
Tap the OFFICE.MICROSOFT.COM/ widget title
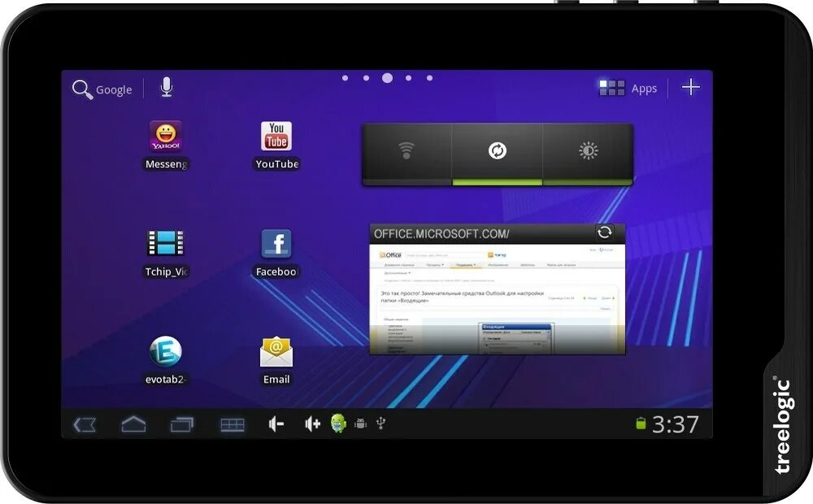pyautogui.click(x=441, y=234)
